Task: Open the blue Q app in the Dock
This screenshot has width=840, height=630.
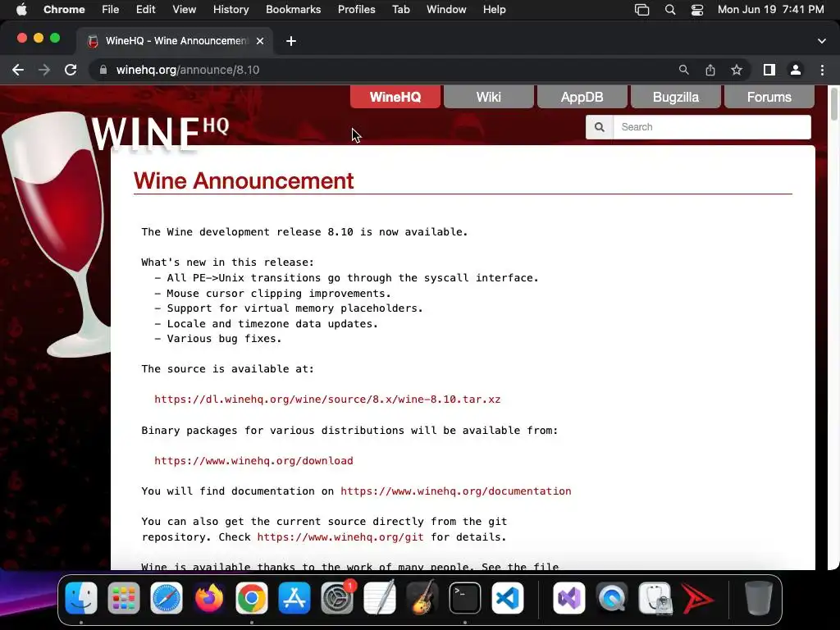Action: (612, 598)
